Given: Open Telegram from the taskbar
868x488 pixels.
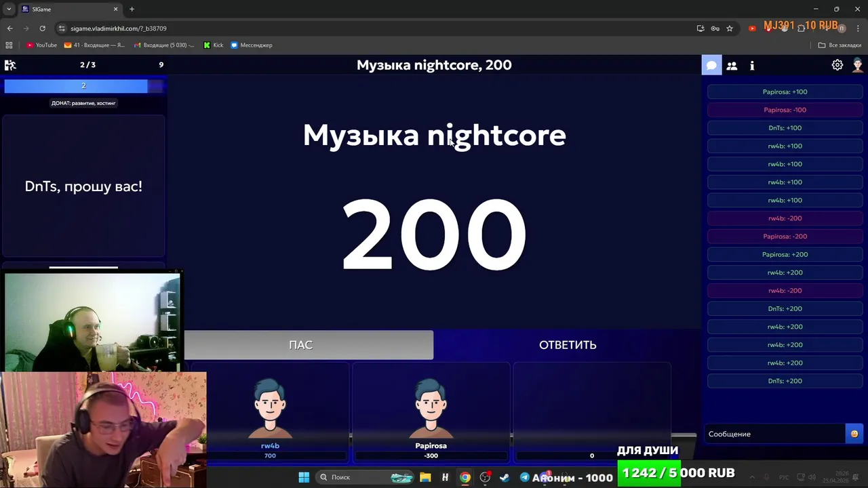Looking at the screenshot, I should pyautogui.click(x=524, y=477).
